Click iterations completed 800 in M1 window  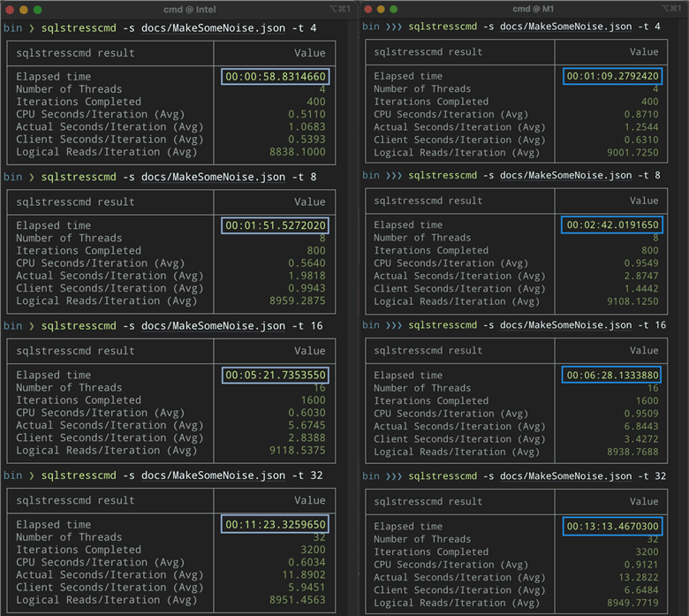[x=650, y=250]
